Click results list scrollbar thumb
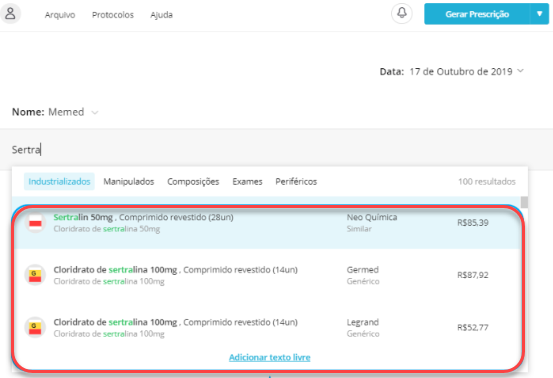This screenshot has height=378, width=553. coord(524,202)
